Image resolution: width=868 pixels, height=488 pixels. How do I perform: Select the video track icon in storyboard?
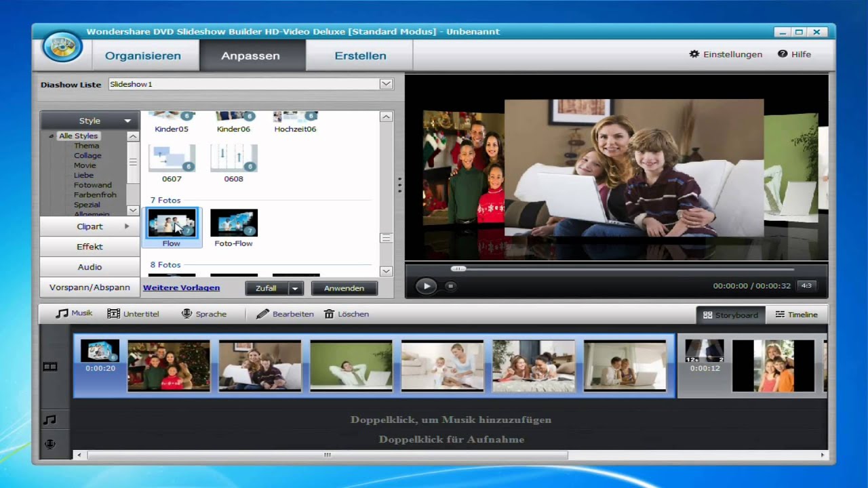[50, 367]
